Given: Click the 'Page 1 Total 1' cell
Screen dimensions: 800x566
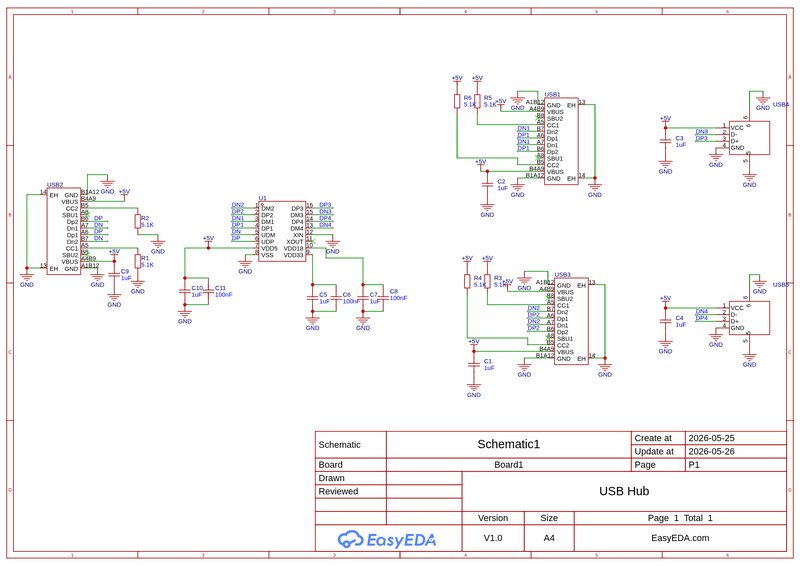Looking at the screenshot, I should pyautogui.click(x=680, y=518).
